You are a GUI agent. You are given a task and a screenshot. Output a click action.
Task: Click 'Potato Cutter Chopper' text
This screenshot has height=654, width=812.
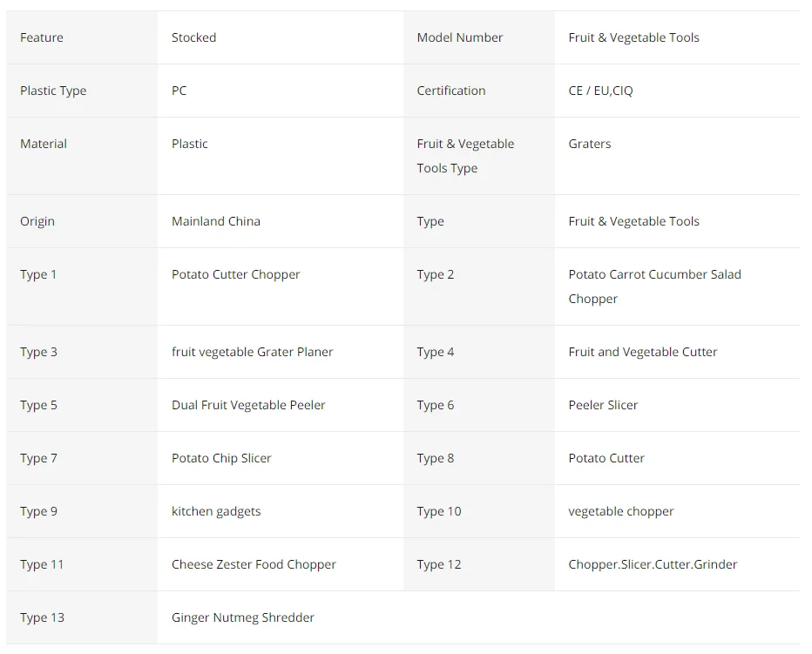tap(235, 274)
